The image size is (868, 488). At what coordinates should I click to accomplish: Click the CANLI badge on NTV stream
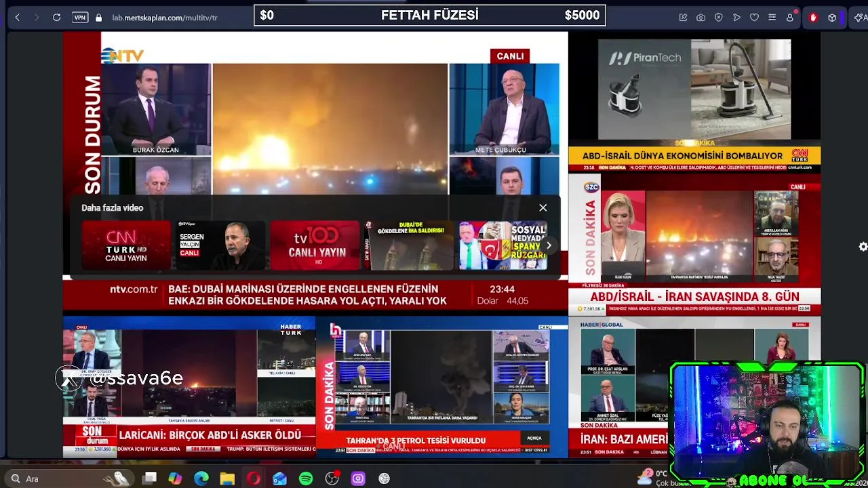pos(510,56)
